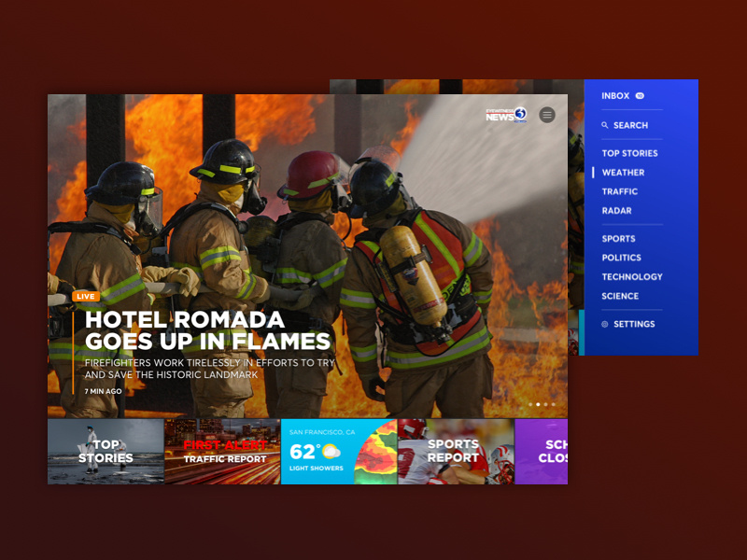Select Traffic in the side menu

[620, 191]
